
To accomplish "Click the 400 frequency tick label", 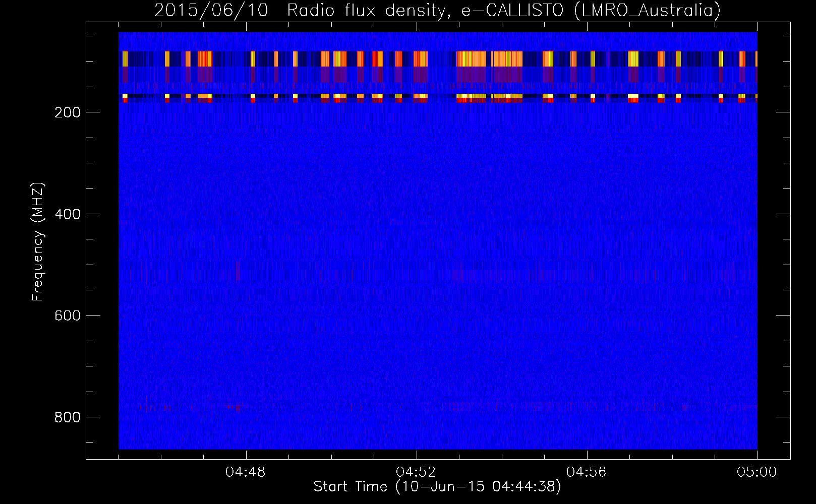I will pyautogui.click(x=67, y=214).
